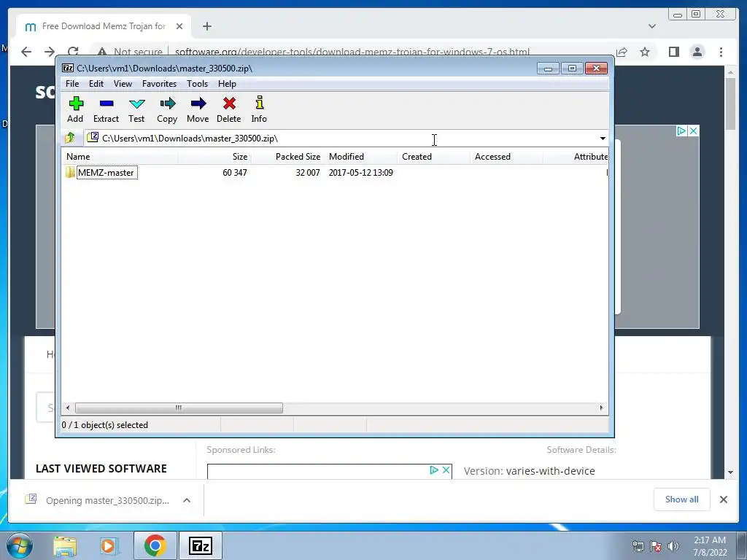747x560 pixels.
Task: Bookmark this page with the star icon
Action: [645, 52]
